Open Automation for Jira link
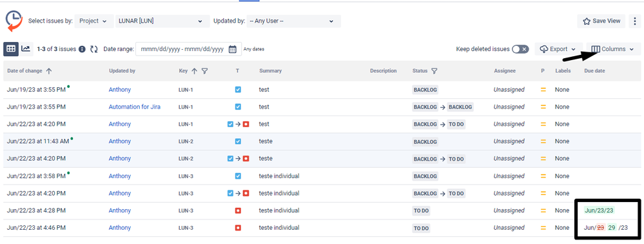 (x=134, y=107)
